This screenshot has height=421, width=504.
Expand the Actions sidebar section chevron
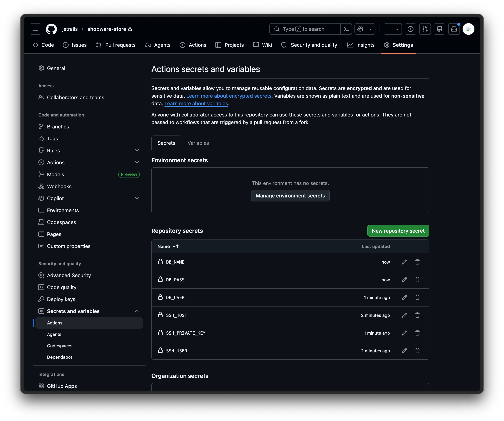coord(137,163)
